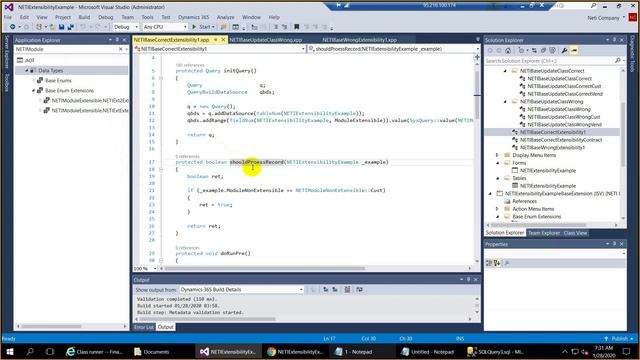Open the SQLQuery1.sql taskbar item
The width and height of the screenshot is (640, 360).
(495, 351)
